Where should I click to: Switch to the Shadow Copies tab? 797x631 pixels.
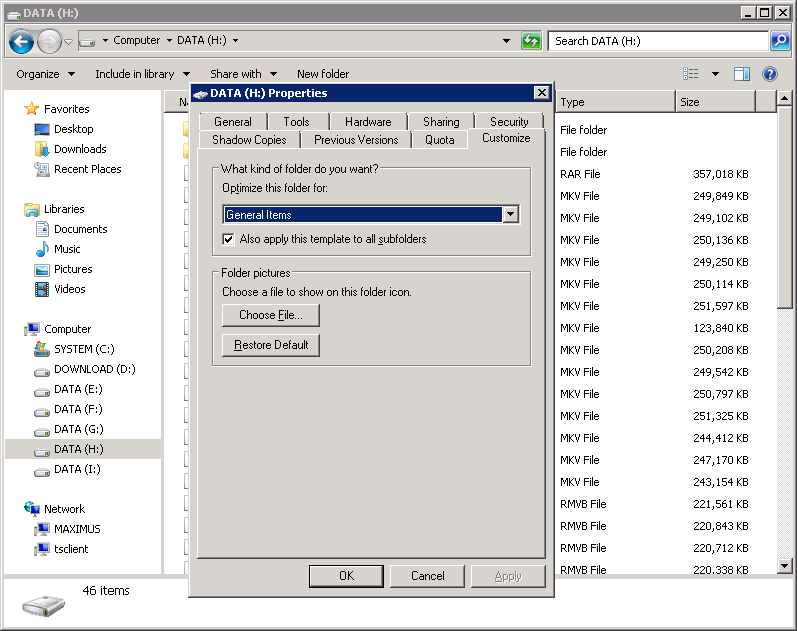[249, 140]
